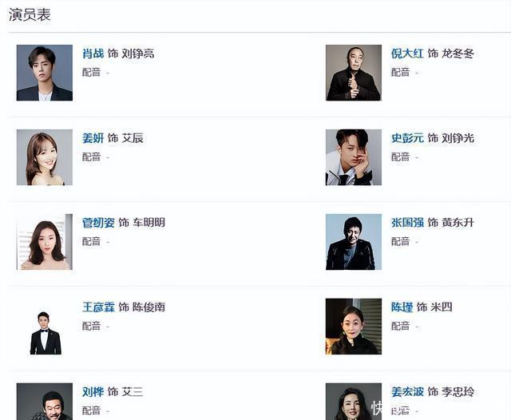Click the portrait photo beside 倪大红
This screenshot has height=420, width=511.
[354, 73]
